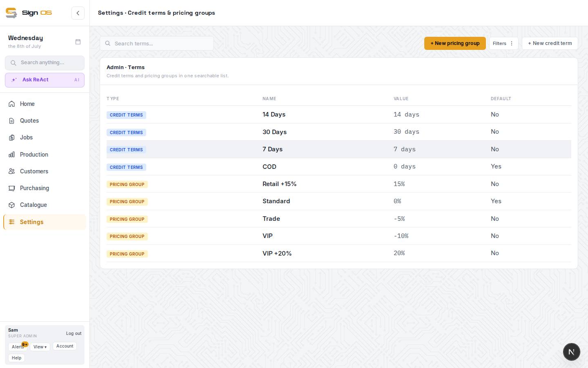588x368 pixels.
Task: Select the 14 Days credit term name
Action: pos(274,114)
